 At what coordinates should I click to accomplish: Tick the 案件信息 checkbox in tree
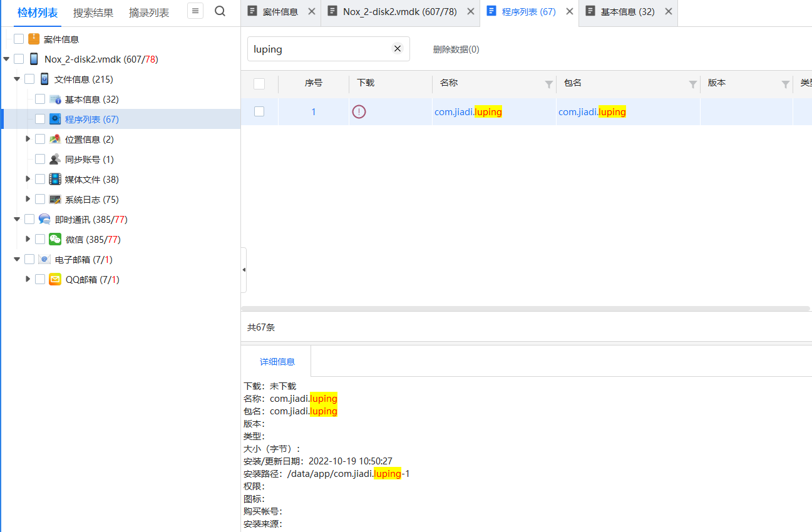(19, 39)
